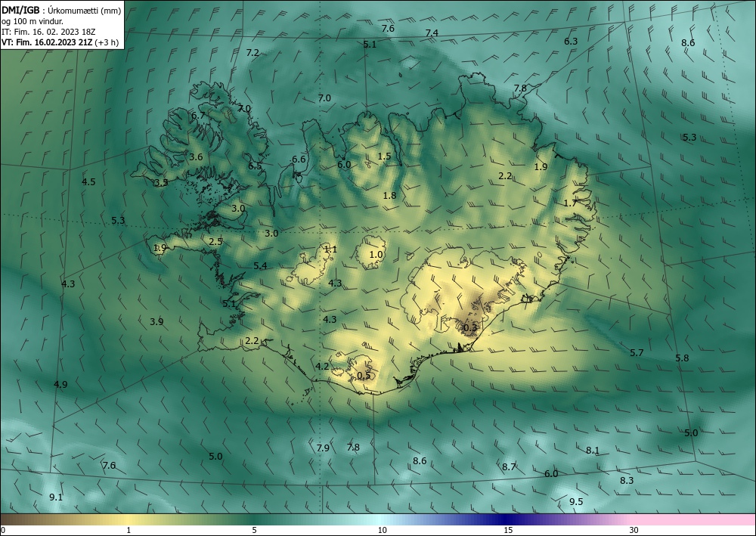Select the 'og 100 m vindur.' line
756x536 pixels.
click(x=33, y=21)
